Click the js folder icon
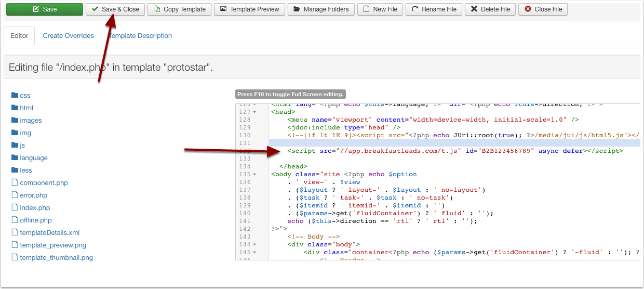The width and height of the screenshot is (644, 289). tap(15, 145)
